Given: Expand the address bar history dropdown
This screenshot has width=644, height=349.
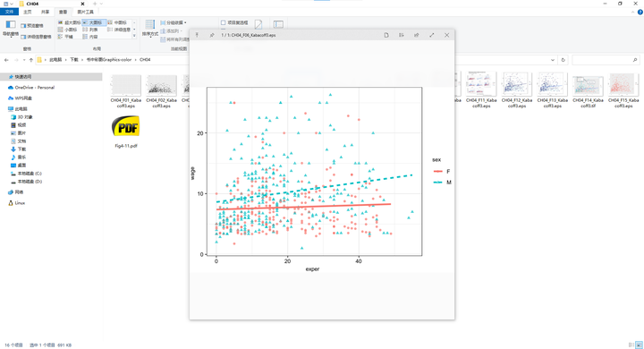Looking at the screenshot, I should click(x=553, y=60).
